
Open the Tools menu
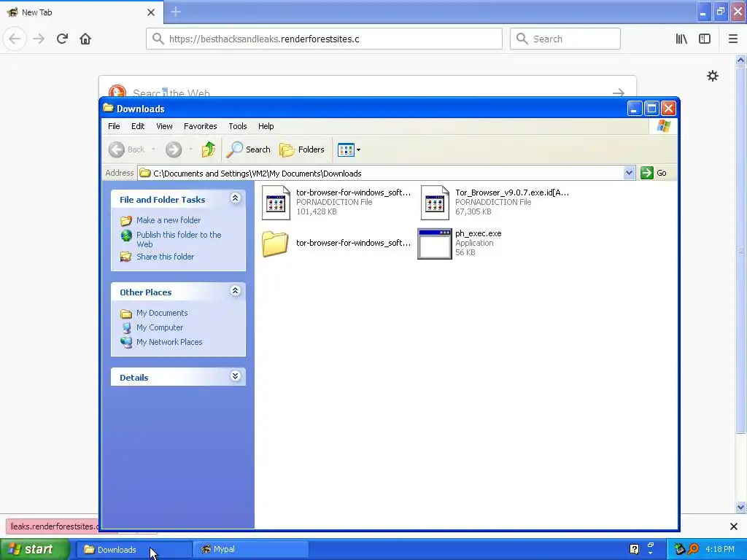point(238,126)
